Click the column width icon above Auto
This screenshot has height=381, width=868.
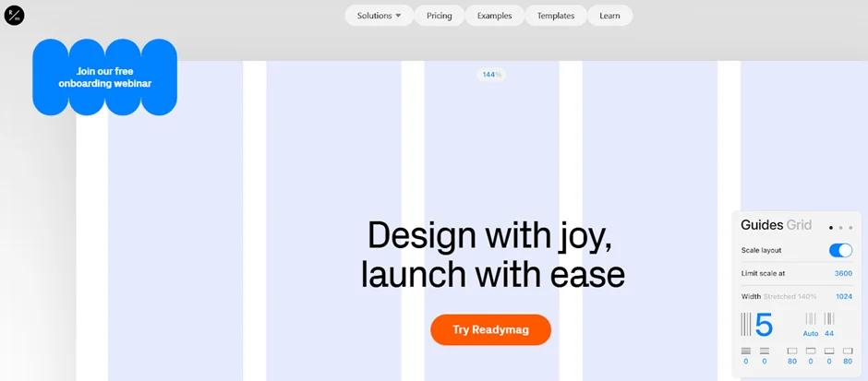(811, 318)
